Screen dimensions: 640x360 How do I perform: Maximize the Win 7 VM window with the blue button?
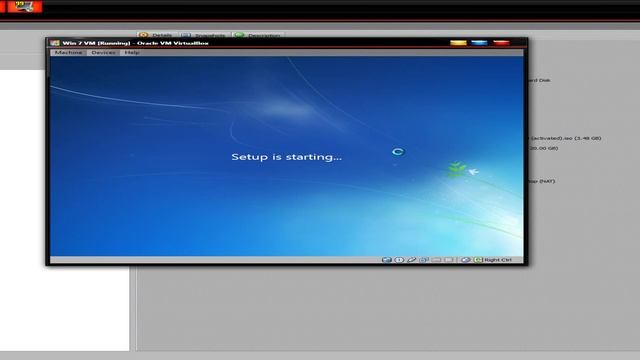pos(479,42)
